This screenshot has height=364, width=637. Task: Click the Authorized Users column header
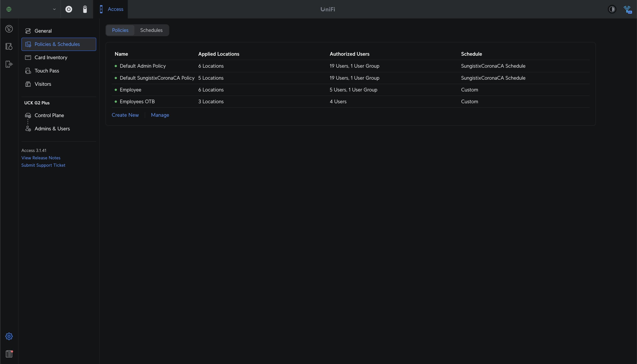pos(349,54)
